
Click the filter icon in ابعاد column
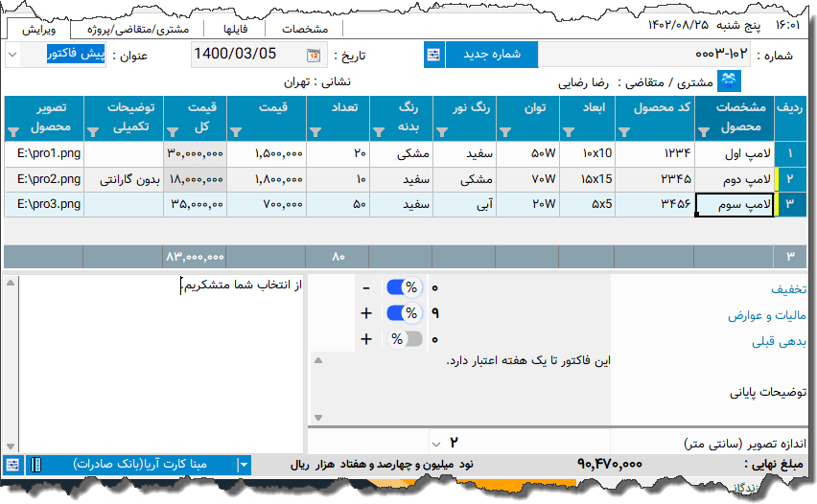coord(568,132)
